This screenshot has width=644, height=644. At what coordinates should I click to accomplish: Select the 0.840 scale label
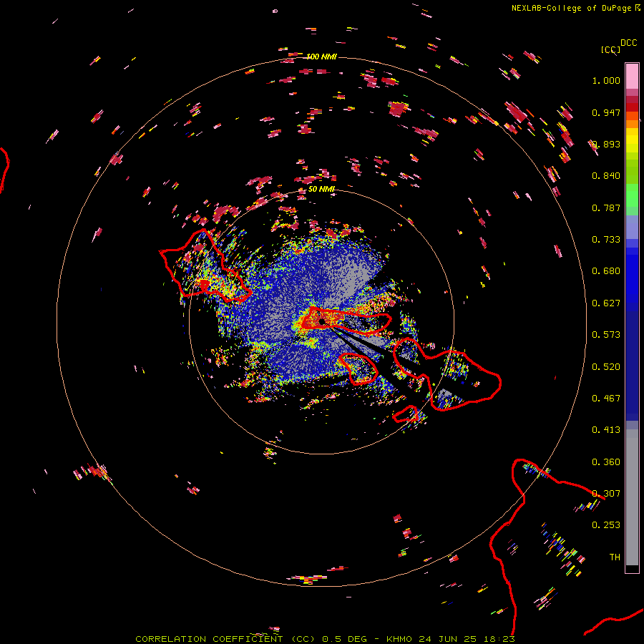point(606,176)
